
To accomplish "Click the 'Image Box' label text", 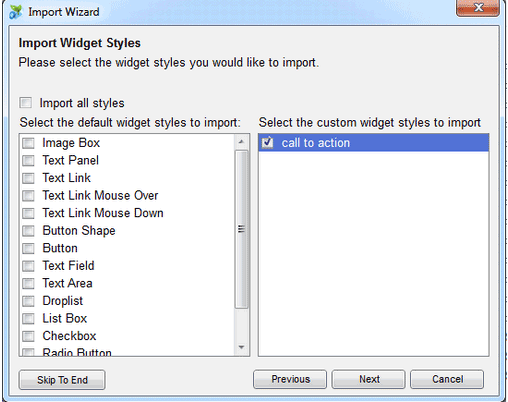I will tap(71, 143).
